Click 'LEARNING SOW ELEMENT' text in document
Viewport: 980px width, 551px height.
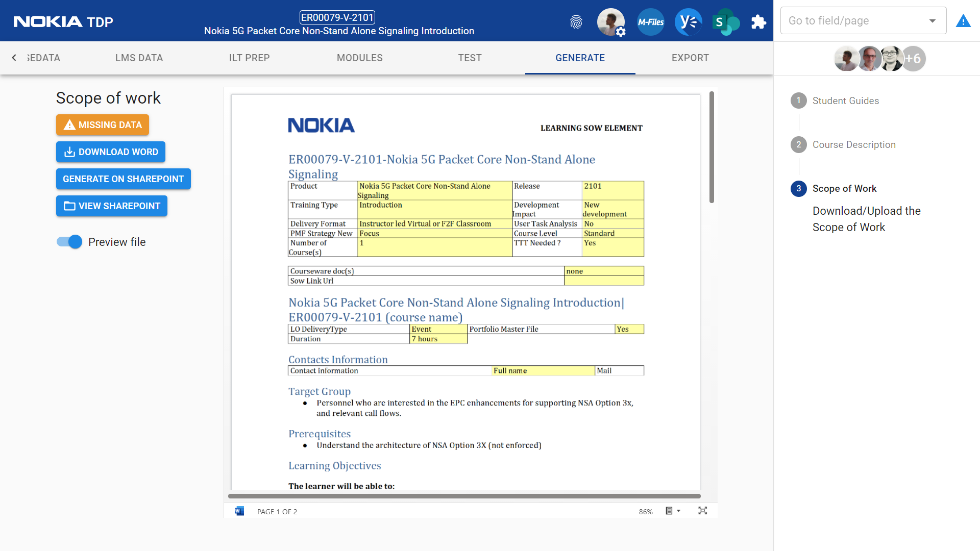pos(592,128)
